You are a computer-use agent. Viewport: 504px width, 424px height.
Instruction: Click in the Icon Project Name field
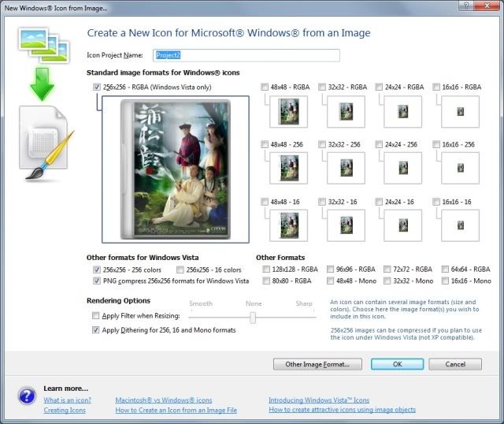click(x=246, y=55)
